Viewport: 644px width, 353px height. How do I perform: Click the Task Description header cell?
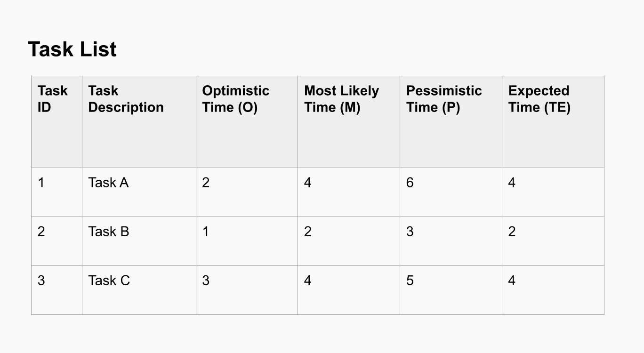click(x=126, y=99)
